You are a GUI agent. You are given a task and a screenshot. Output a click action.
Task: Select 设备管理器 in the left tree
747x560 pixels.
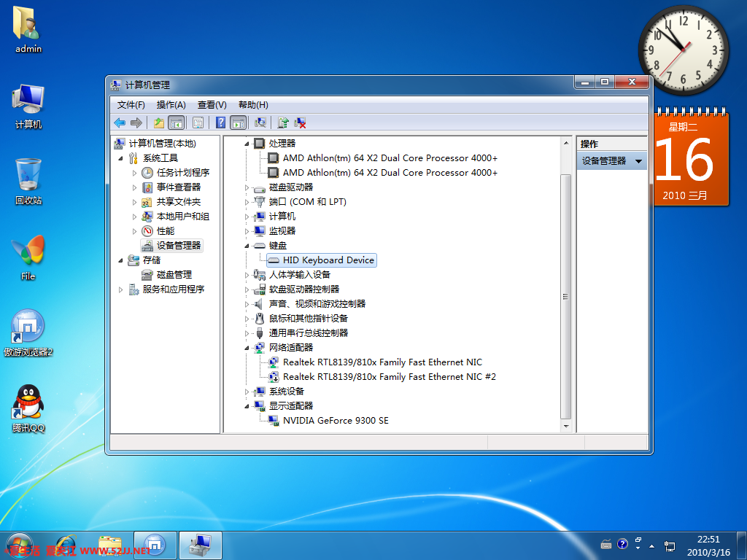(179, 246)
